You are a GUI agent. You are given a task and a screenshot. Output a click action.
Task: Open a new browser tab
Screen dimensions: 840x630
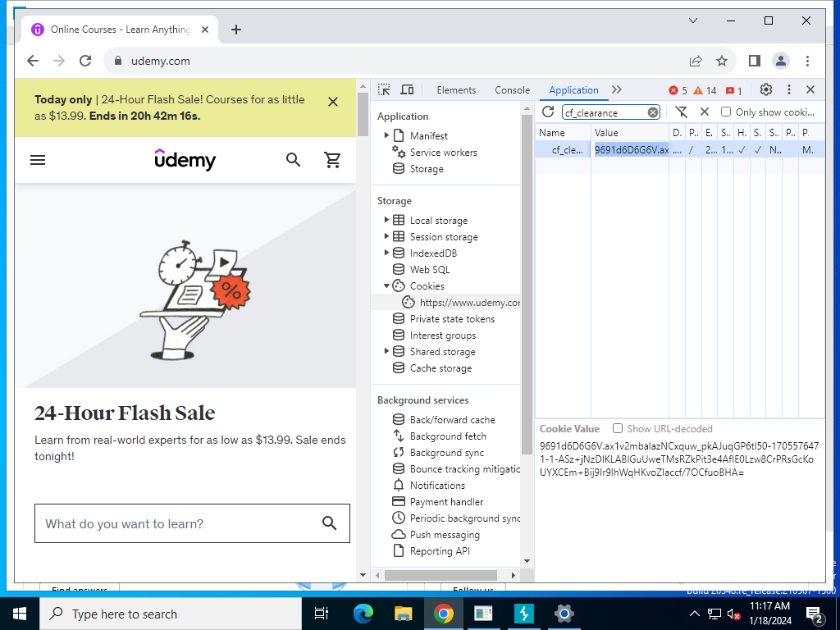236,30
